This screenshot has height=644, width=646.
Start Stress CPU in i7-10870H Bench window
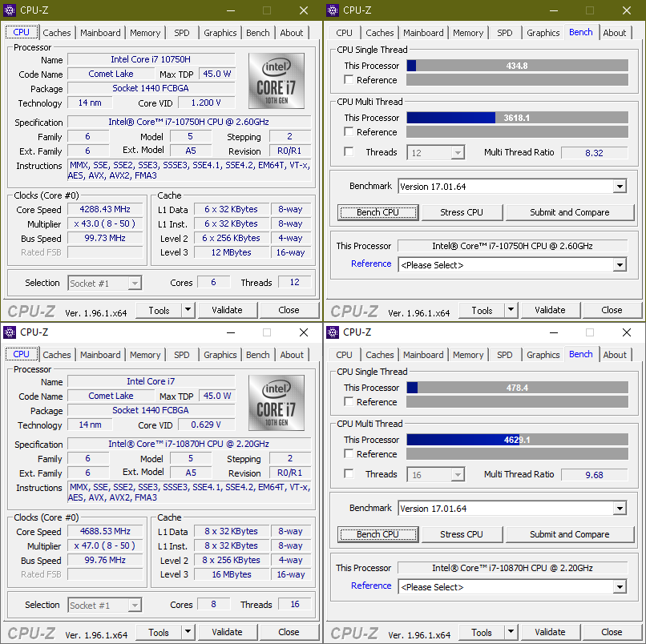462,534
